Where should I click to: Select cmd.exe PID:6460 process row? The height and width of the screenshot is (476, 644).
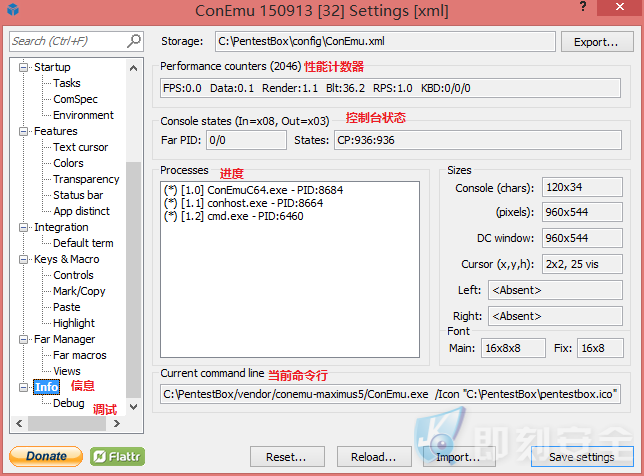pyautogui.click(x=233, y=216)
